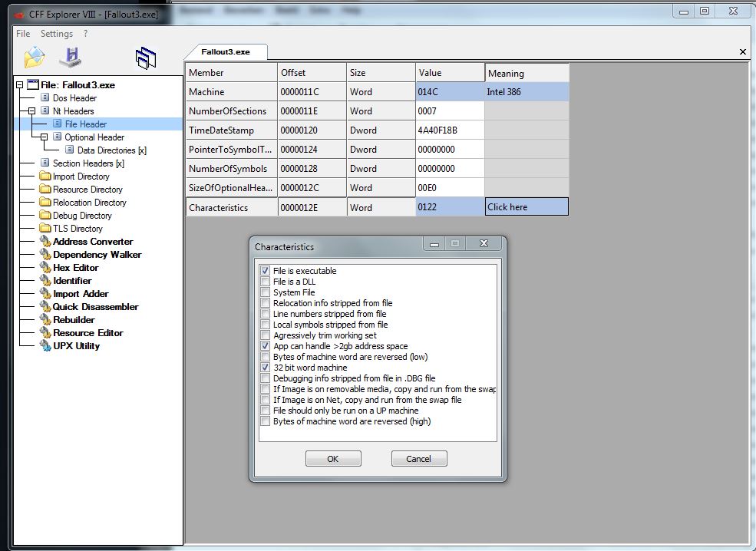Image resolution: width=756 pixels, height=551 pixels.
Task: Check If Image is on Net checkbox
Action: point(266,399)
